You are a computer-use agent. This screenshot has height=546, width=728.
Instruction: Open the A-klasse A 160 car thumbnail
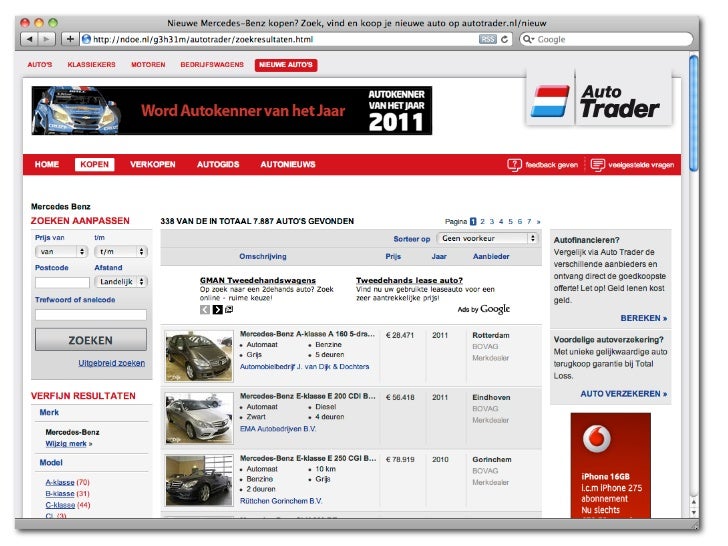199,356
